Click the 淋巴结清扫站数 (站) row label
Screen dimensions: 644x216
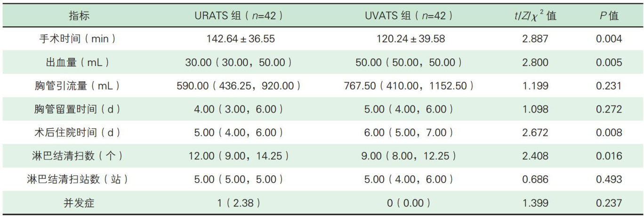tap(79, 179)
